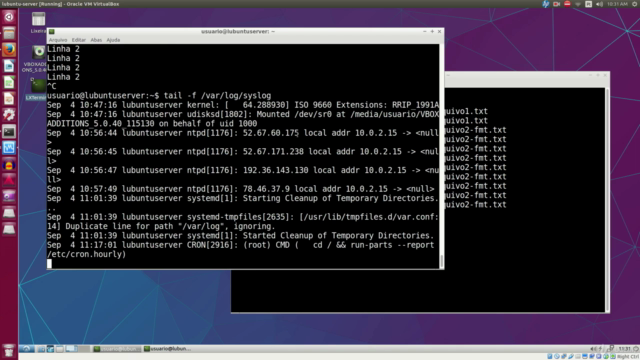
Task: Click the background terminal window vertical scrollbar
Action: click(x=607, y=200)
